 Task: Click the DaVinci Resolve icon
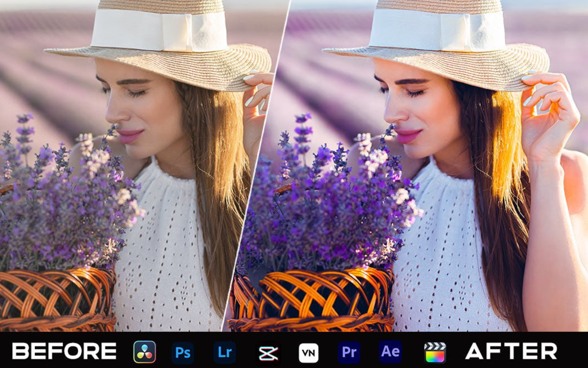click(x=145, y=352)
